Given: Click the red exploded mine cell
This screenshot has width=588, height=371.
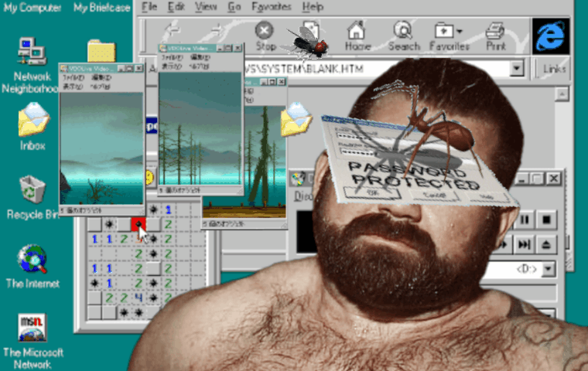Looking at the screenshot, I should pos(138,224).
